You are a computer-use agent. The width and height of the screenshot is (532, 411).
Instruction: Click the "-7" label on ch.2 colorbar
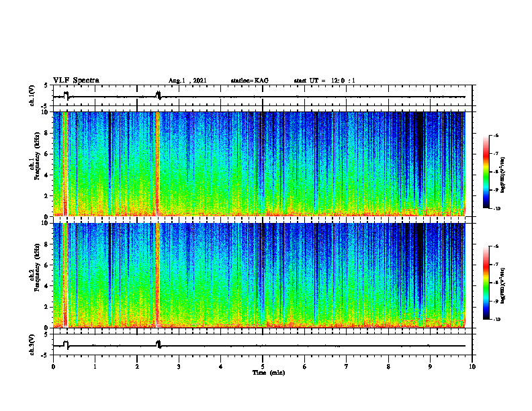coord(496,265)
